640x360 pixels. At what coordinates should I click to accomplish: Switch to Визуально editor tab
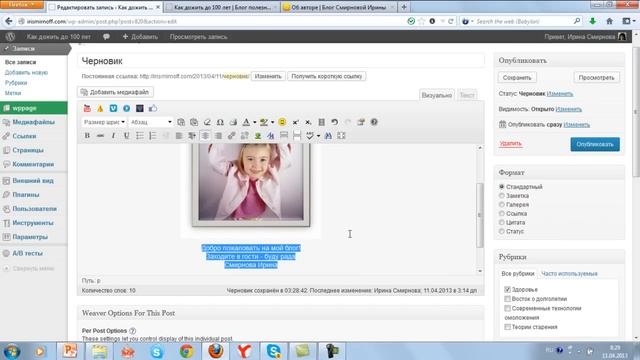[x=437, y=95]
